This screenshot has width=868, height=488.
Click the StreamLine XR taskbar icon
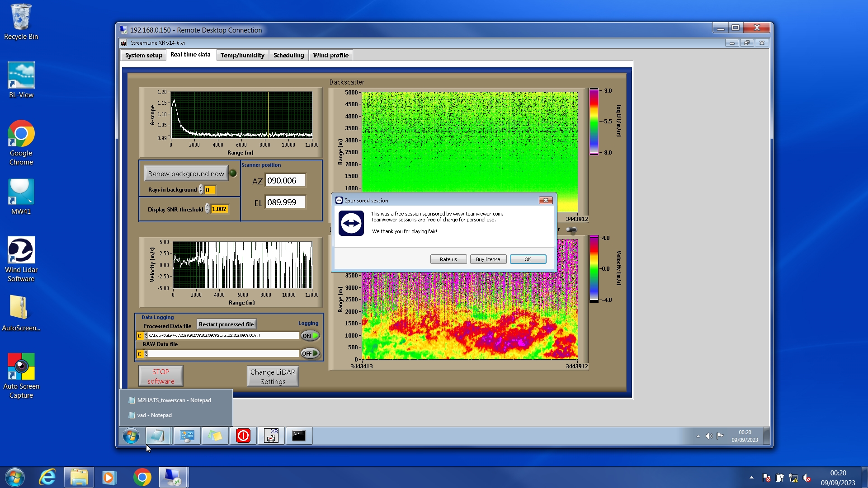tap(271, 436)
